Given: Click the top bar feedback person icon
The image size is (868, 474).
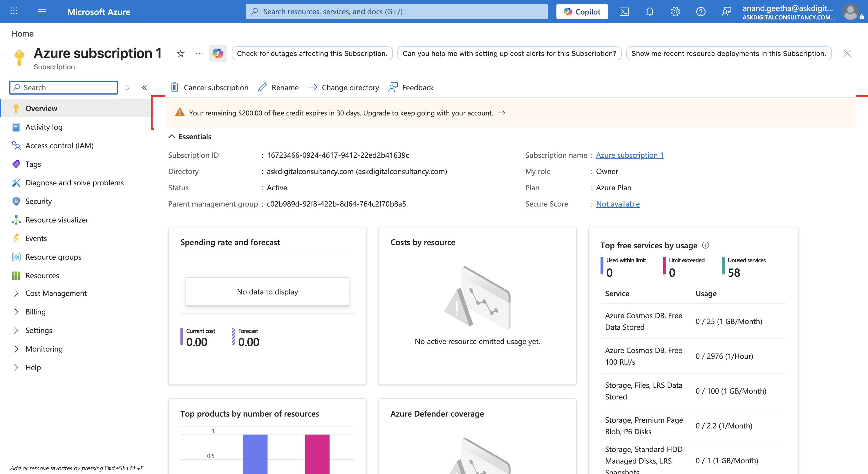Looking at the screenshot, I should (726, 12).
